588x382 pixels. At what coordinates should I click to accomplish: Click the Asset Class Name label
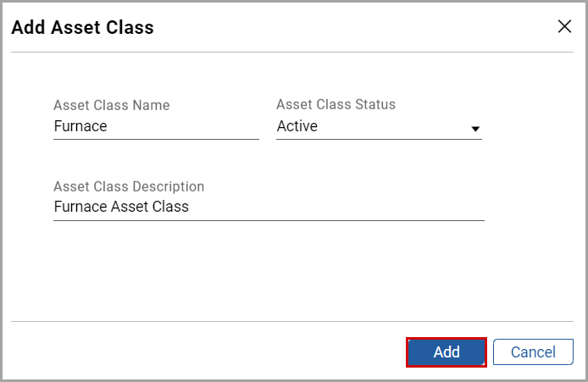(111, 105)
